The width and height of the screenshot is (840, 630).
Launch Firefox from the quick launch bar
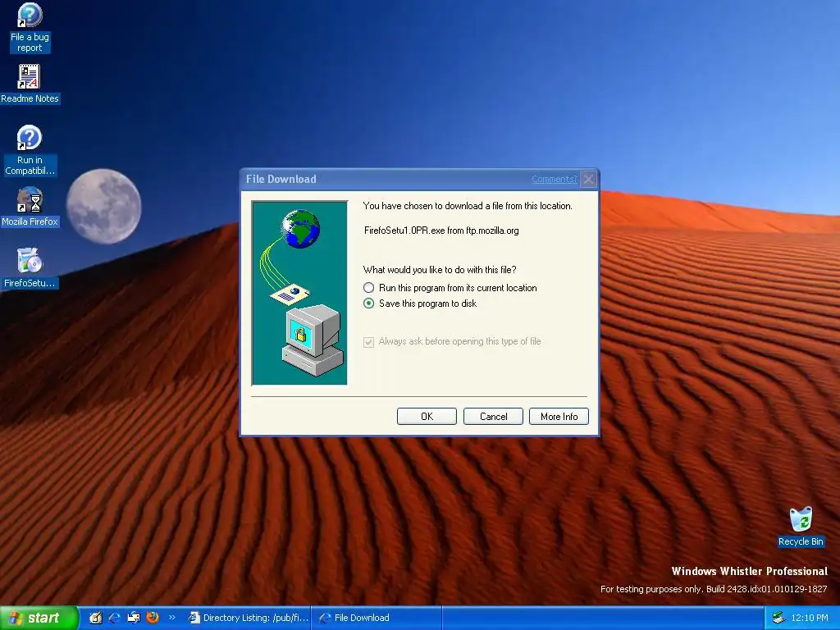(152, 618)
